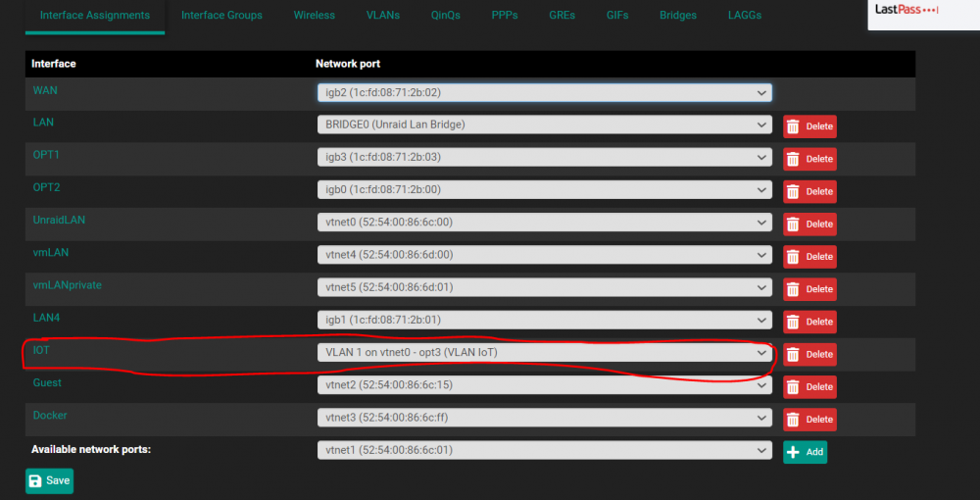Image resolution: width=980 pixels, height=500 pixels.
Task: Open the LAN4 interface link
Action: 46,318
